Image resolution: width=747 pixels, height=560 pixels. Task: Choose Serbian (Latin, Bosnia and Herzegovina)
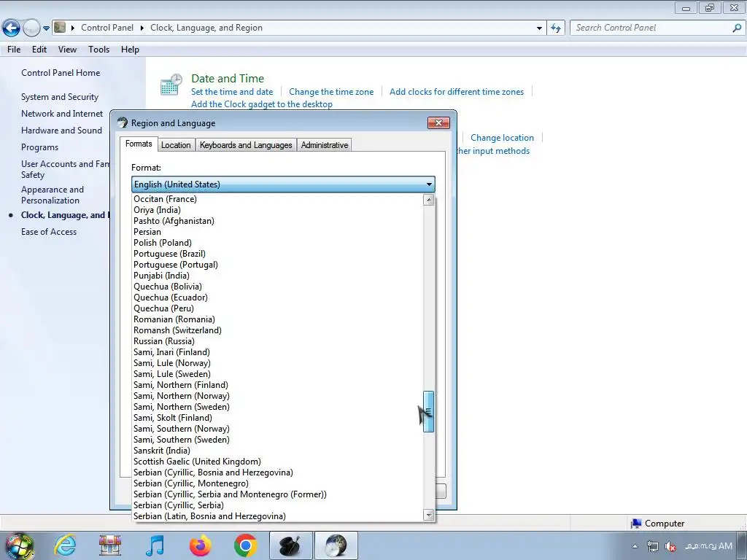tap(278, 517)
